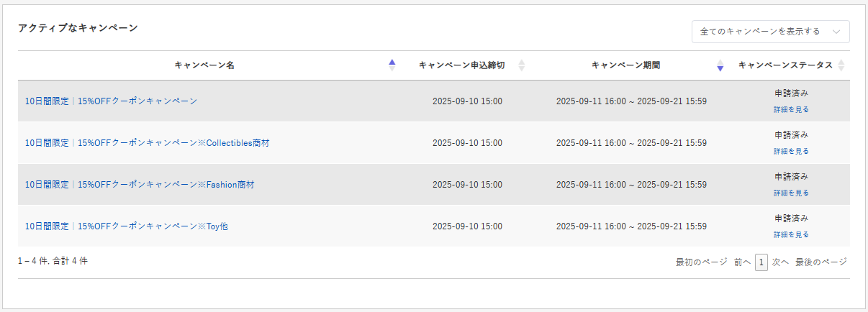
Task: Go to next page with 次へ
Action: click(780, 262)
